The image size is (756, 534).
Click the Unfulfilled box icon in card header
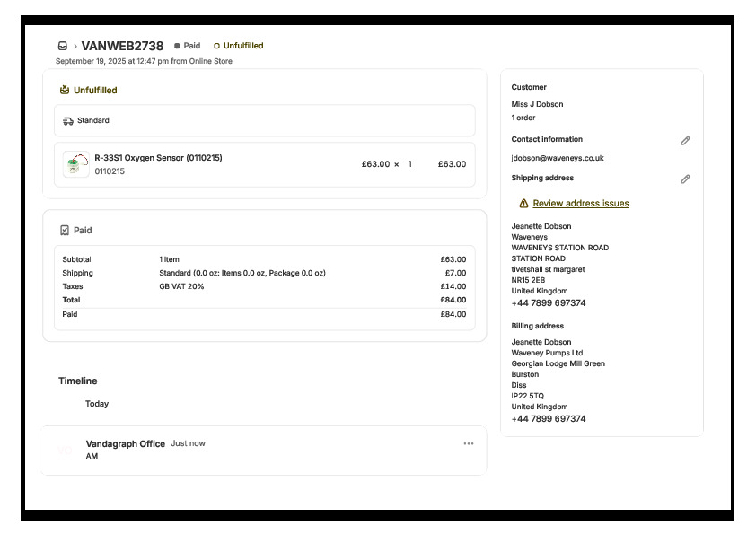[x=65, y=90]
